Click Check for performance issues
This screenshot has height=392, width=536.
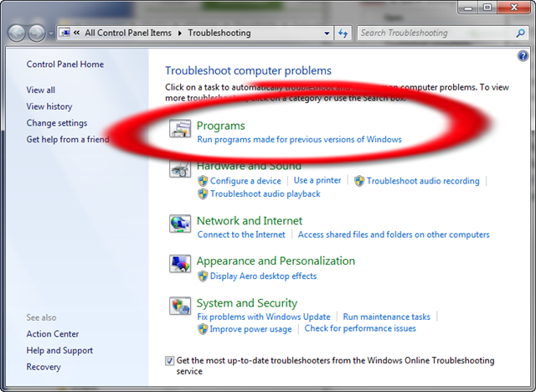pyautogui.click(x=360, y=328)
